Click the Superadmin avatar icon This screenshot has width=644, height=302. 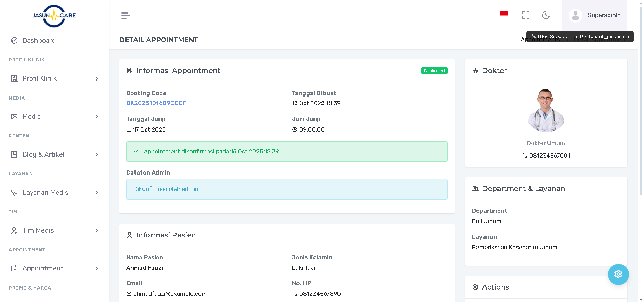pos(575,16)
